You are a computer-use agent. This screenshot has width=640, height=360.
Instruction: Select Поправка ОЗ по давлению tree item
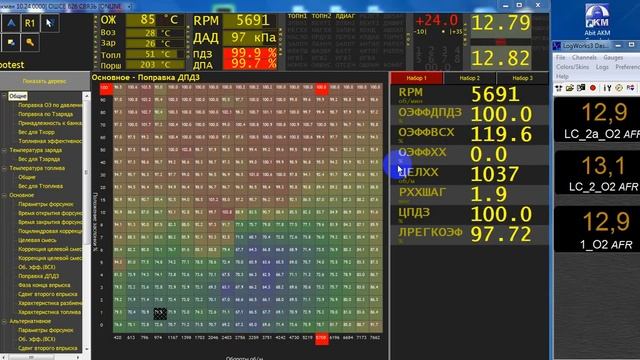pyautogui.click(x=50, y=105)
